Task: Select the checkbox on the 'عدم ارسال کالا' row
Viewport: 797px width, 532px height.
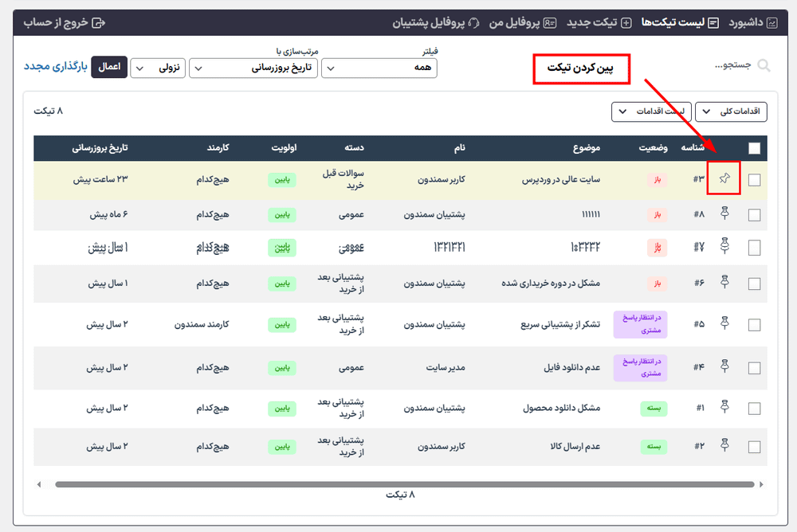Action: [752, 447]
